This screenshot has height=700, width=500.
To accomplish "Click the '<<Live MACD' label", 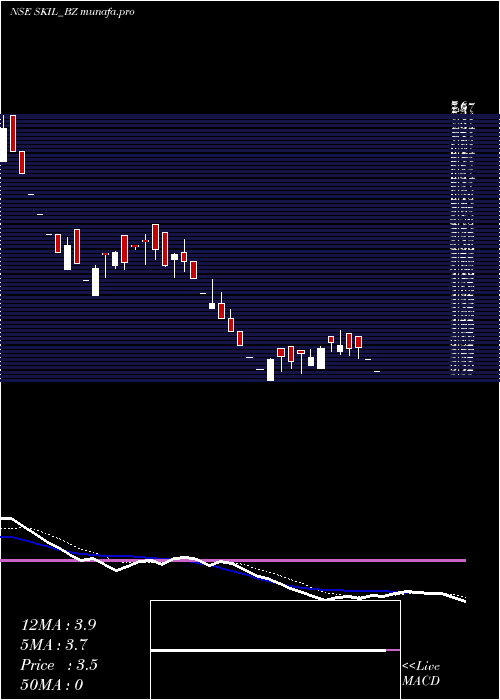I will click(421, 673).
